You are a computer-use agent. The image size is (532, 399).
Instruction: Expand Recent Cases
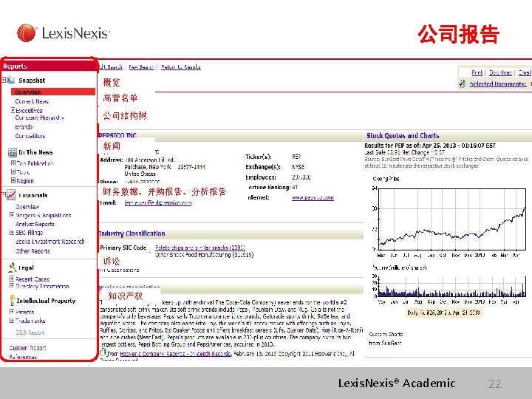point(12,279)
